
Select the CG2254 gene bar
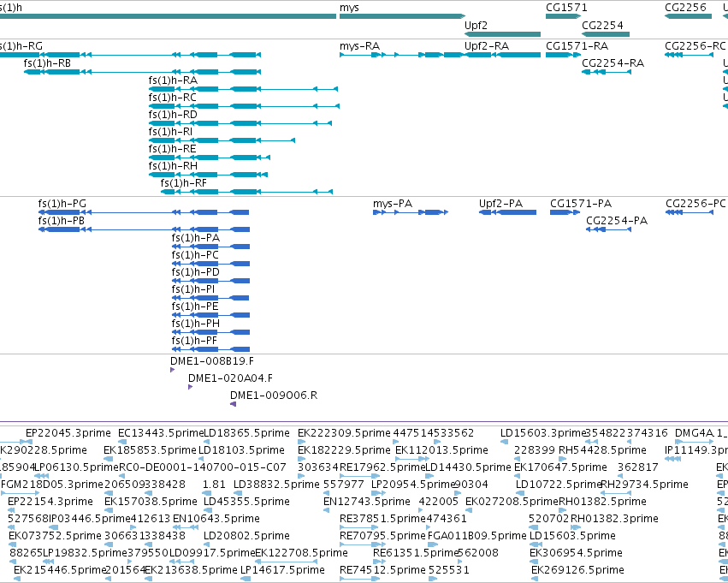tap(606, 34)
